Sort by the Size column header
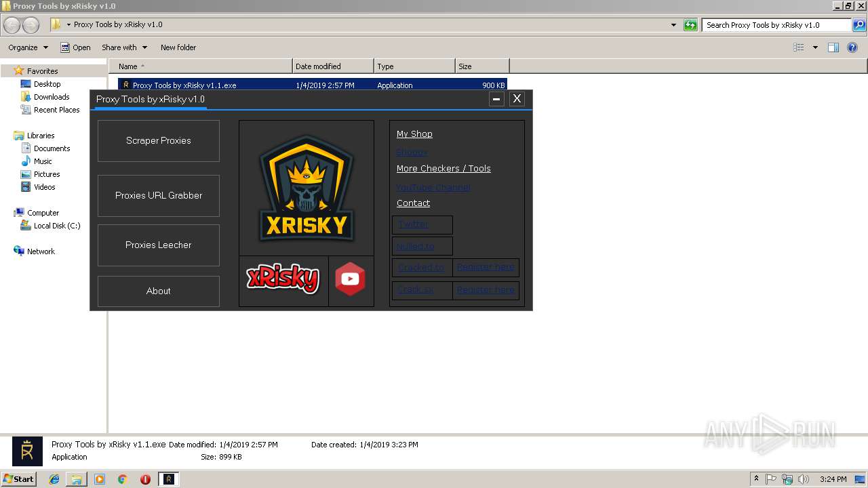 [x=482, y=66]
